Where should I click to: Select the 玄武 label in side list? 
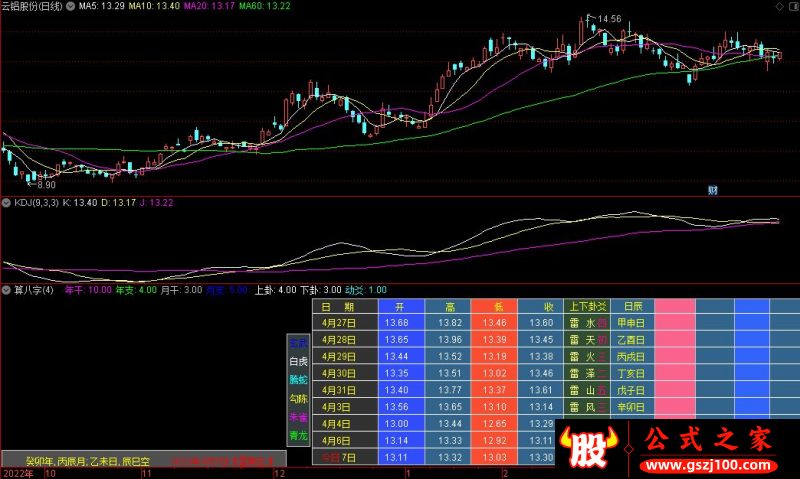[x=298, y=343]
